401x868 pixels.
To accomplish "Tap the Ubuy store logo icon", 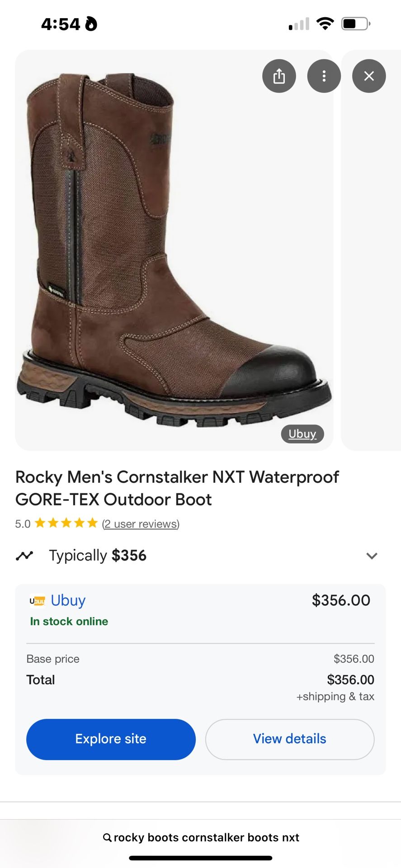I will click(x=38, y=601).
